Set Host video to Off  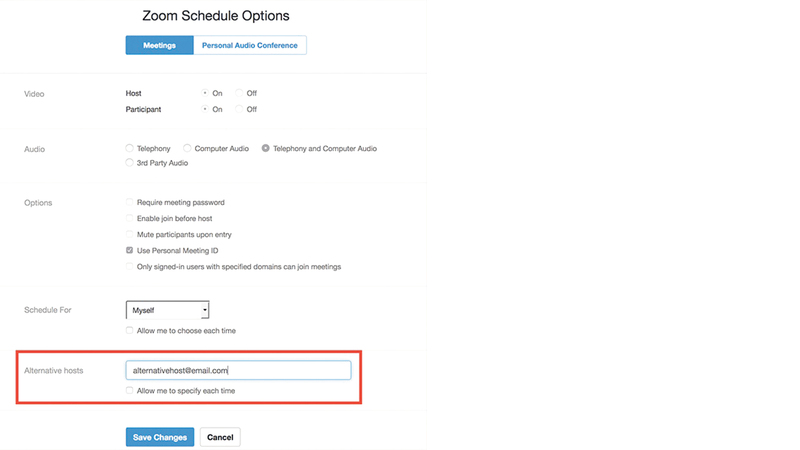click(239, 93)
